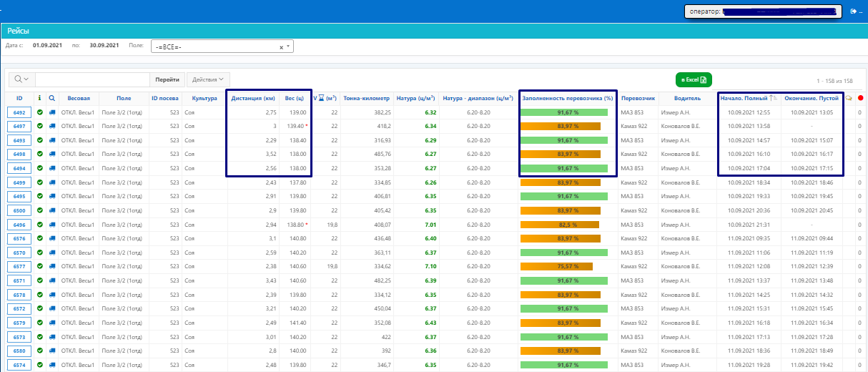The image size is (868, 372).
Task: Click the logout icon beside operator field
Action: pyautogui.click(x=854, y=11)
